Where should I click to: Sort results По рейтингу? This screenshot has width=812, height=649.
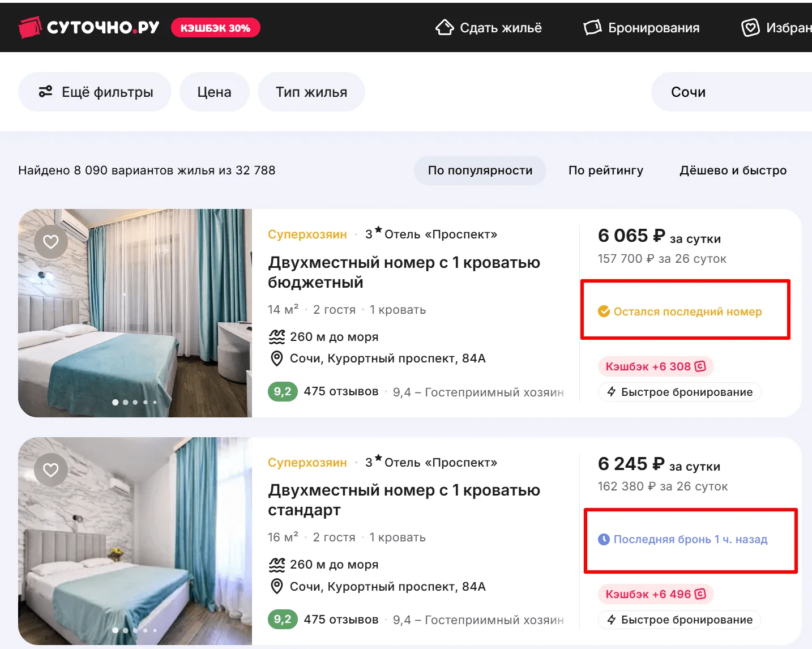pyautogui.click(x=605, y=170)
